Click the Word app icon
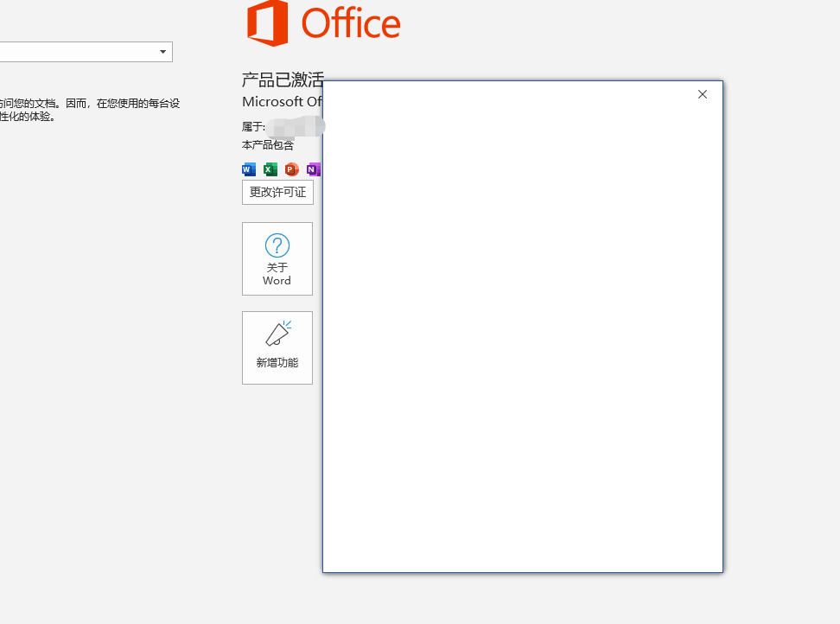Screen dimensions: 840x624 249,169
